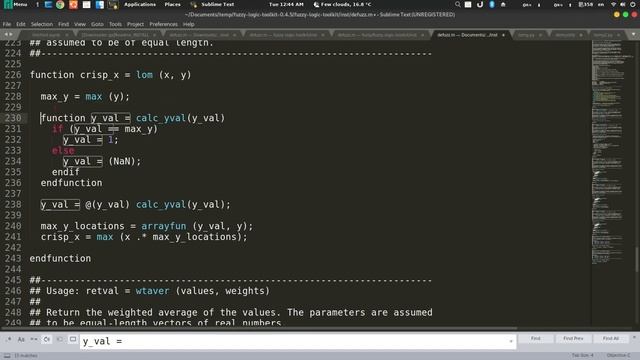Click the vertical scrollbar handle
The image size is (640, 360).
click(637, 259)
